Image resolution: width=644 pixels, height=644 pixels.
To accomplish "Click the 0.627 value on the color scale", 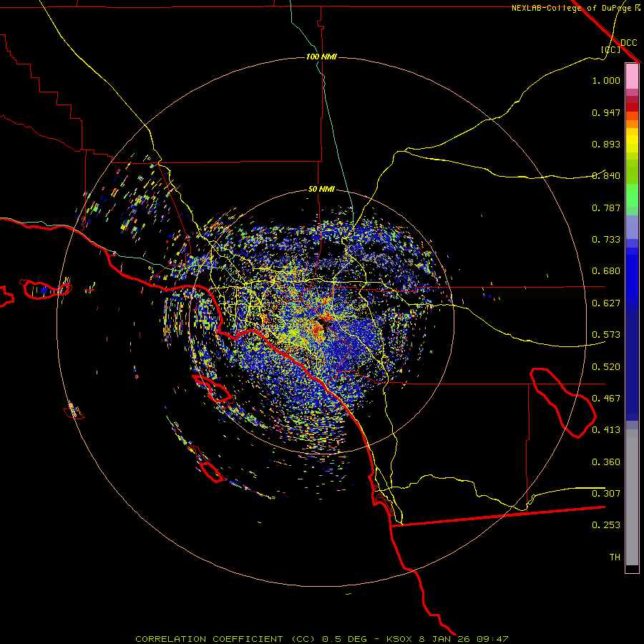I will coord(606,303).
